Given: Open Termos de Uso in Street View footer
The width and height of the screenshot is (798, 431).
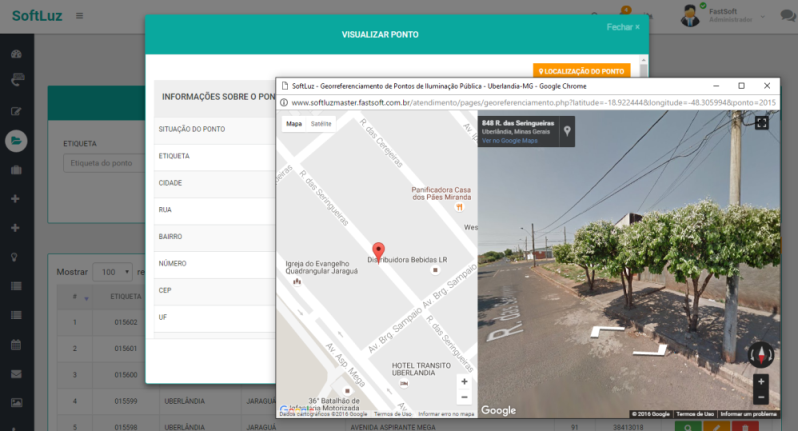Looking at the screenshot, I should 695,414.
